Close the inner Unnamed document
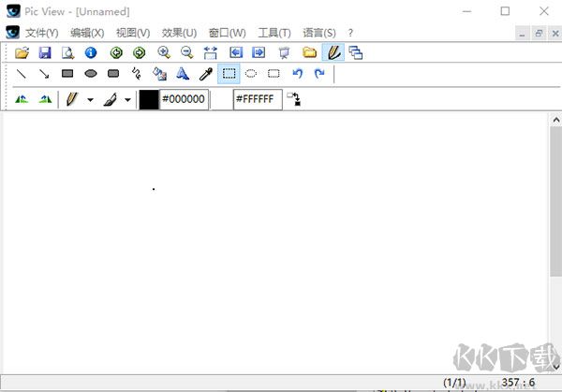 555,34
